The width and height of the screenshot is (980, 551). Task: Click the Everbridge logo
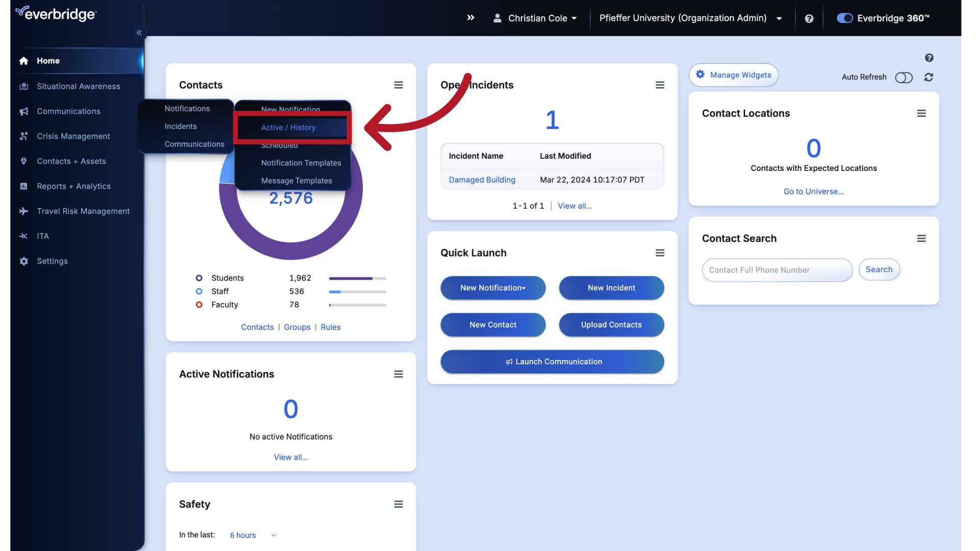point(56,14)
